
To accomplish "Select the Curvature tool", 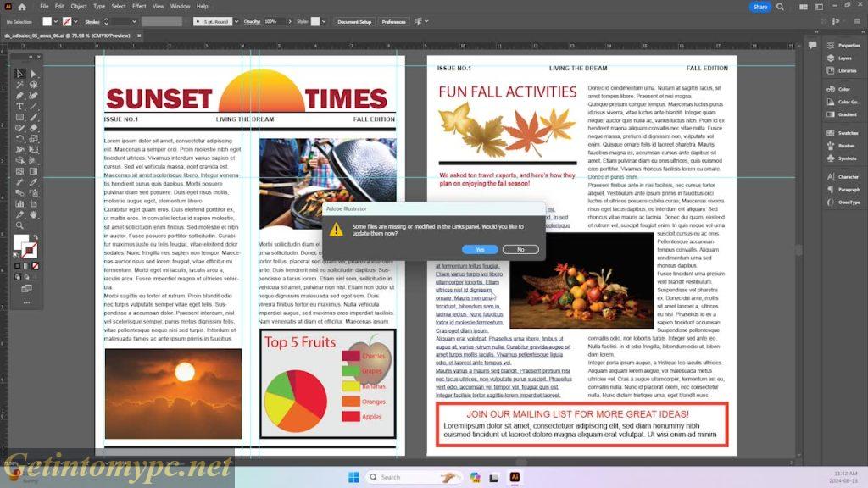I will point(34,95).
